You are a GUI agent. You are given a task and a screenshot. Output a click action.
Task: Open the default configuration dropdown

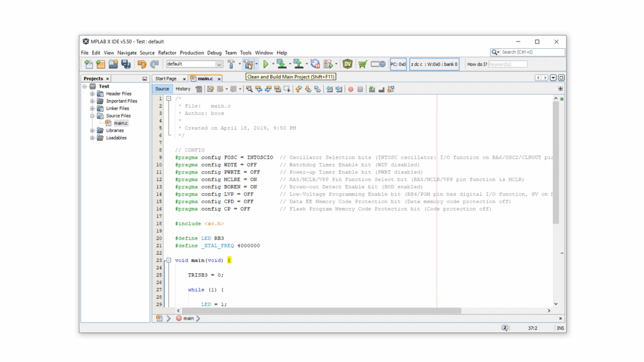(219, 64)
